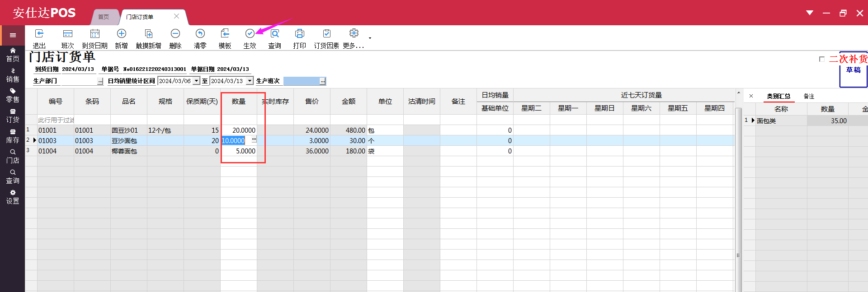Click the filter row under 编号
868x292 pixels.
(56, 120)
